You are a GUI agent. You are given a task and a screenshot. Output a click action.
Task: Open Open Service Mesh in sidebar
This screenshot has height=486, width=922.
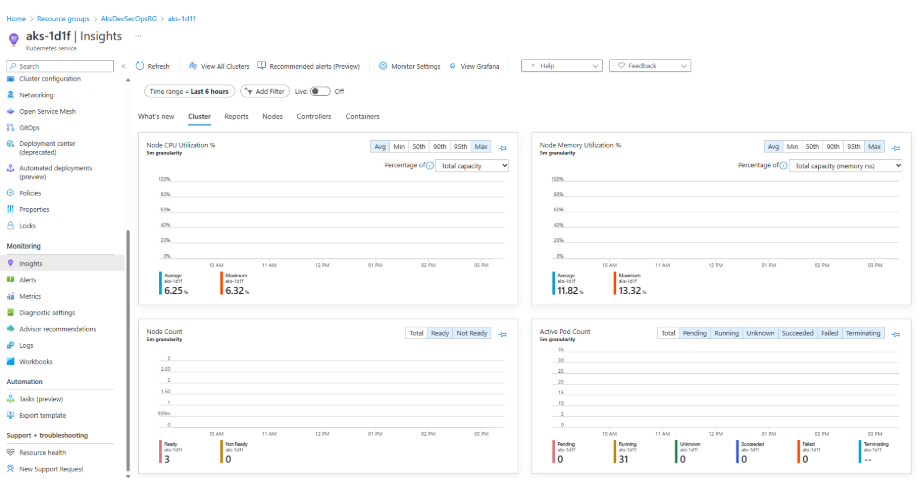[47, 111]
